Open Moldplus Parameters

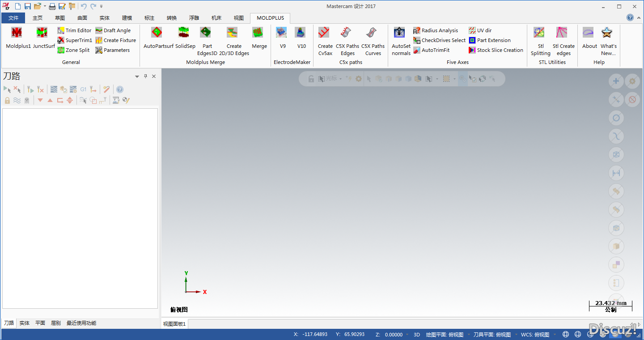click(x=112, y=50)
